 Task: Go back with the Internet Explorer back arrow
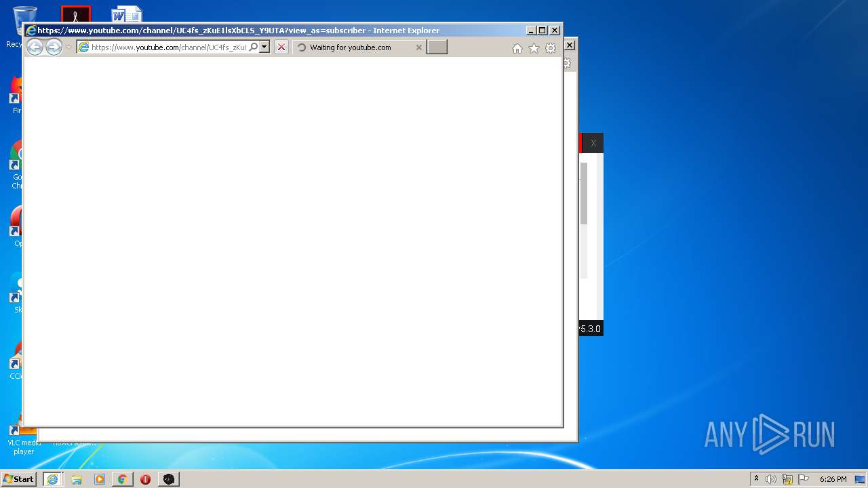click(35, 47)
